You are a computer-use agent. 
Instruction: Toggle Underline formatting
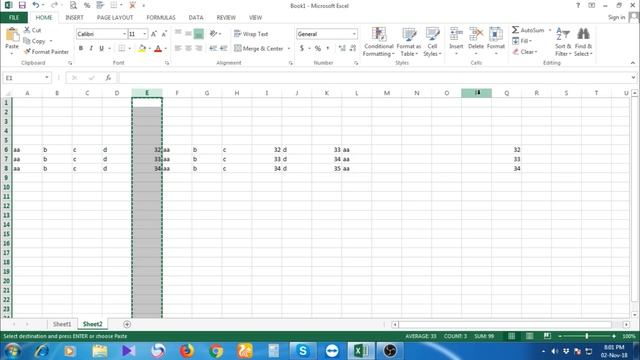101,49
